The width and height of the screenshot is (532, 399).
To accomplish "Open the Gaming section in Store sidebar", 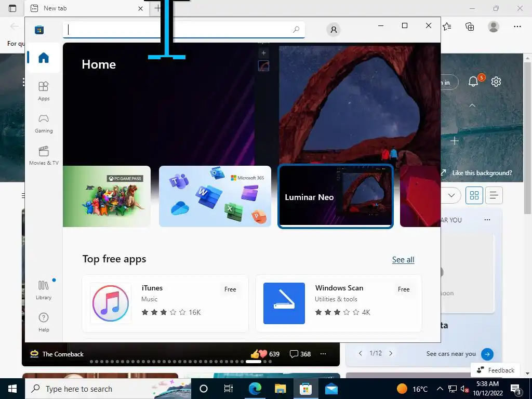I will pyautogui.click(x=44, y=123).
